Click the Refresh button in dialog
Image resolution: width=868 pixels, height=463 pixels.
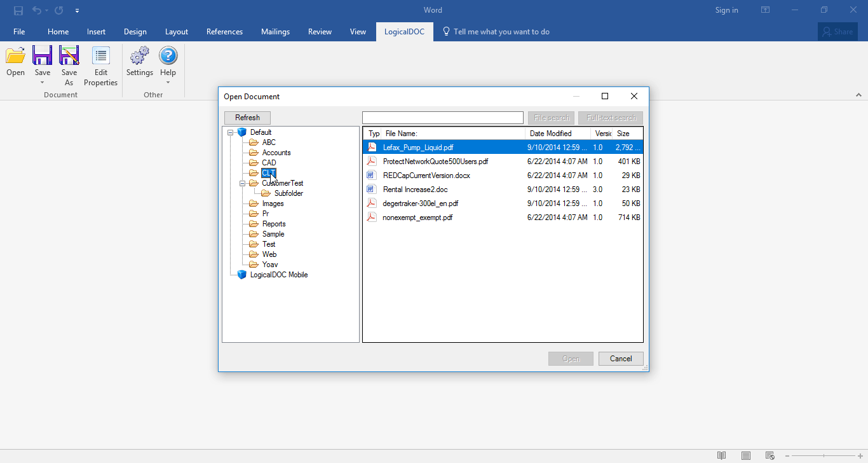pos(247,118)
